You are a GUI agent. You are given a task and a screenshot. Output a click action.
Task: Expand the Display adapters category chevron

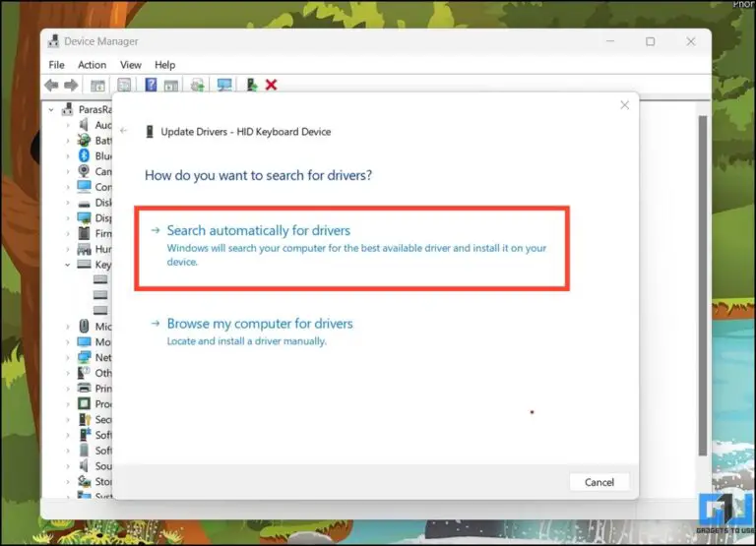pos(68,217)
